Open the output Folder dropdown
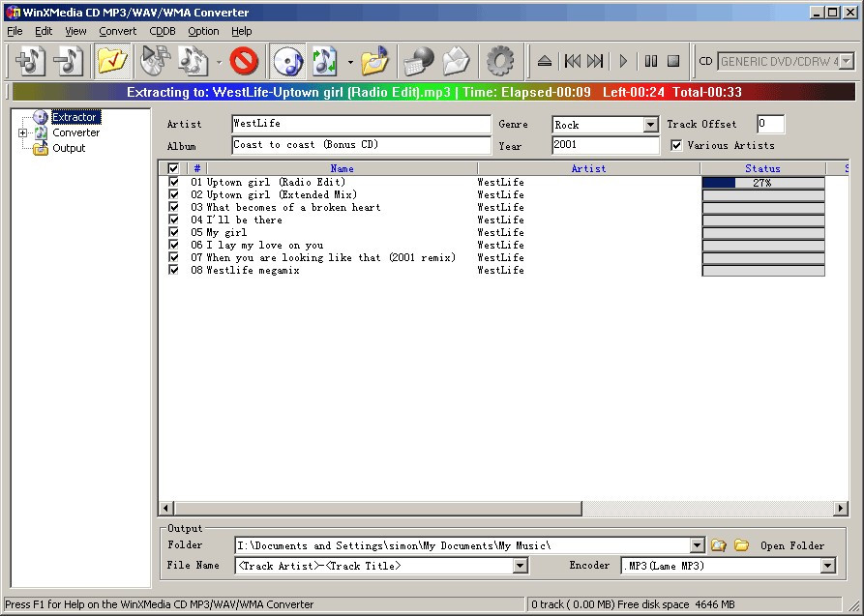Screen dimensions: 864x616 697,545
